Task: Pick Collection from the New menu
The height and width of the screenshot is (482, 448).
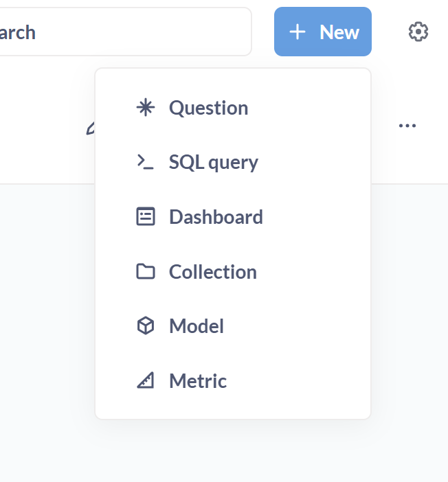Action: [x=212, y=272]
